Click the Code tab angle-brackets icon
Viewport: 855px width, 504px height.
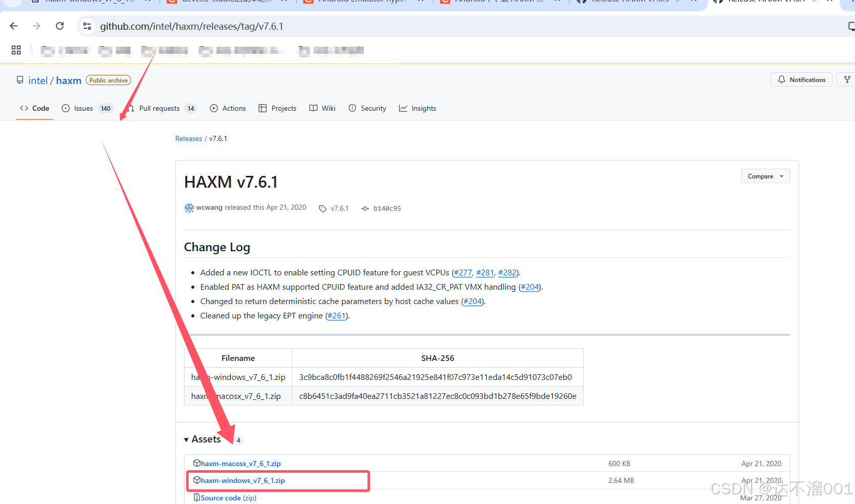point(24,108)
